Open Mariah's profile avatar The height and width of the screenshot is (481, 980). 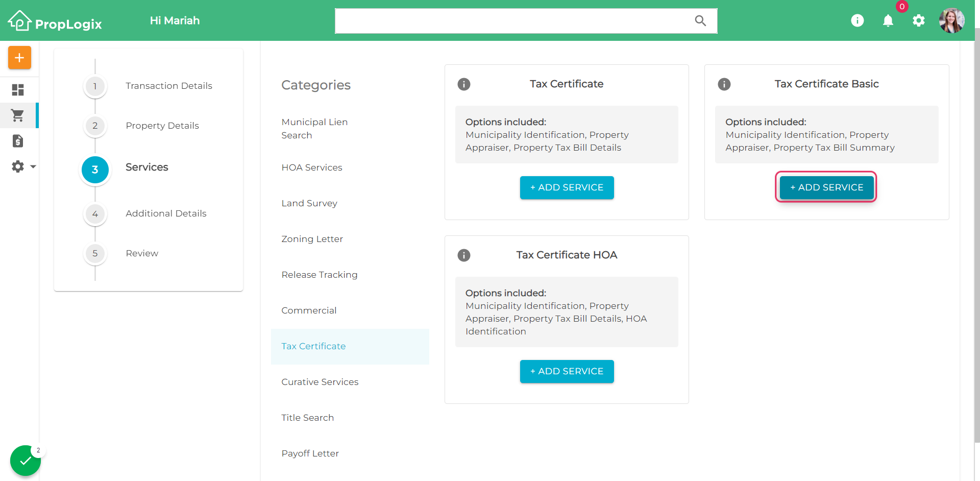pyautogui.click(x=951, y=20)
